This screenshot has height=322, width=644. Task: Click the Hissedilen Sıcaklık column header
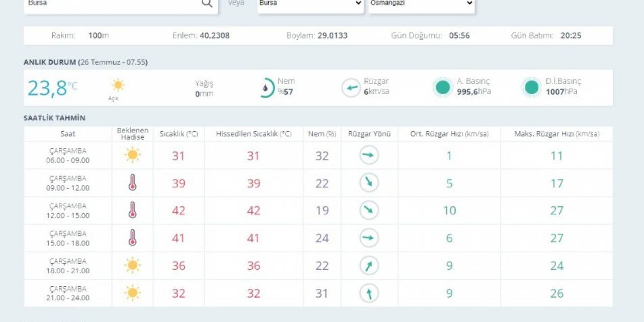[254, 134]
